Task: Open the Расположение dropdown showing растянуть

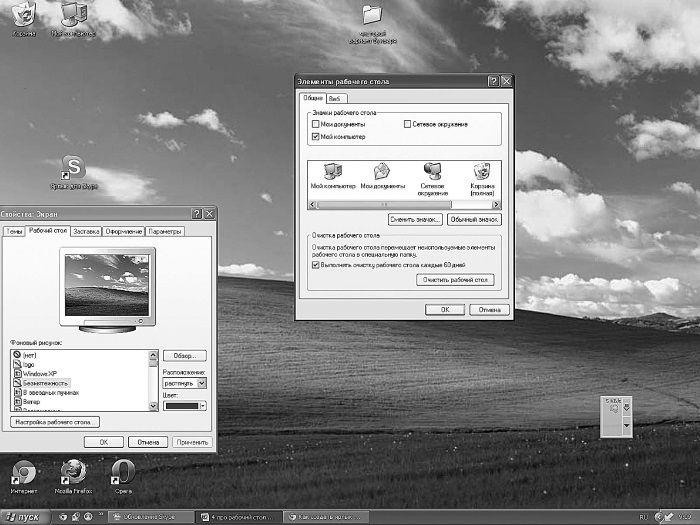Action: coord(184,382)
